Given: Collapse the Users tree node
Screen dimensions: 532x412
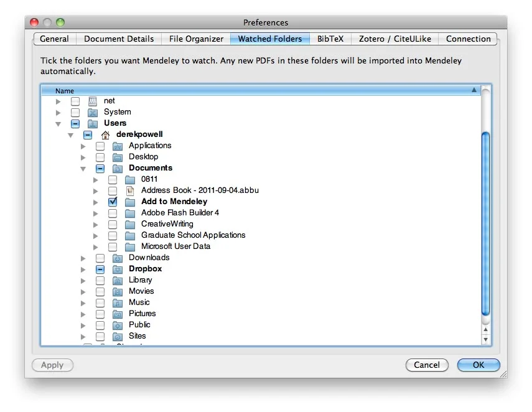Looking at the screenshot, I should tap(58, 124).
